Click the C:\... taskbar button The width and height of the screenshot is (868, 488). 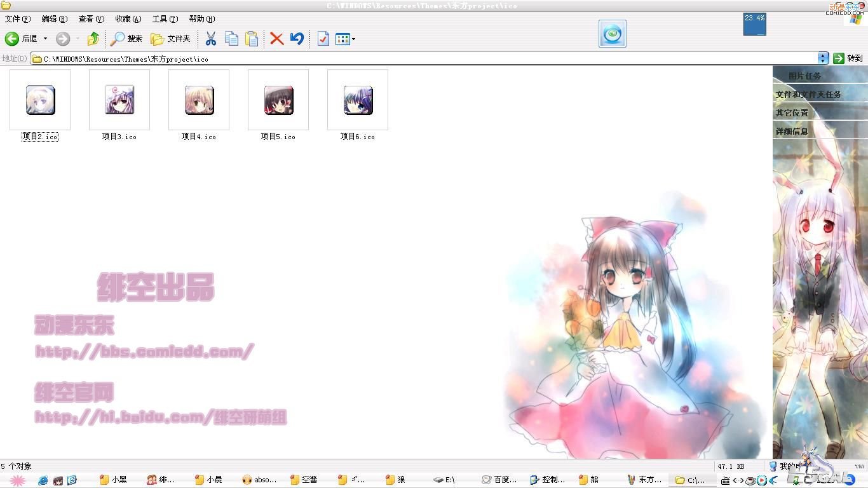(691, 480)
